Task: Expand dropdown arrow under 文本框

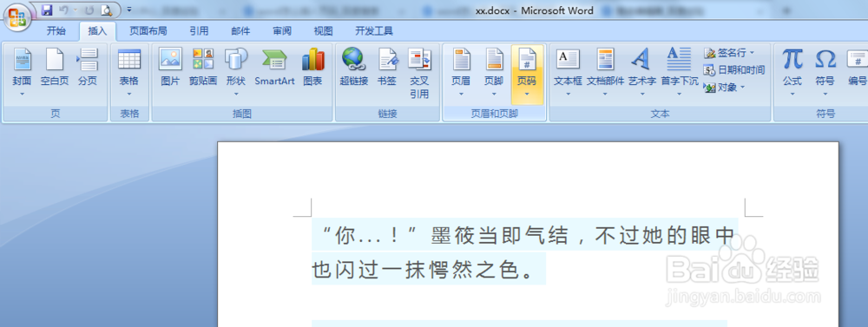Action: 568,94
